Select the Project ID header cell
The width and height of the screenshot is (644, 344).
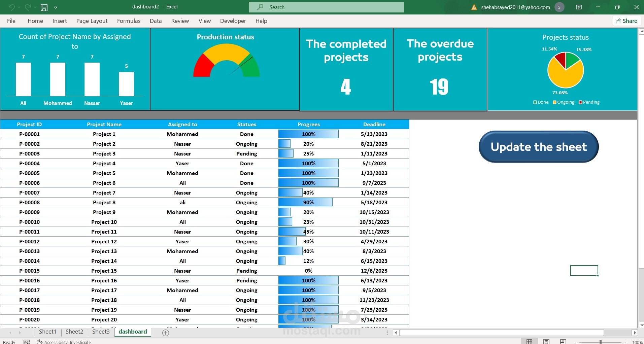tap(29, 124)
